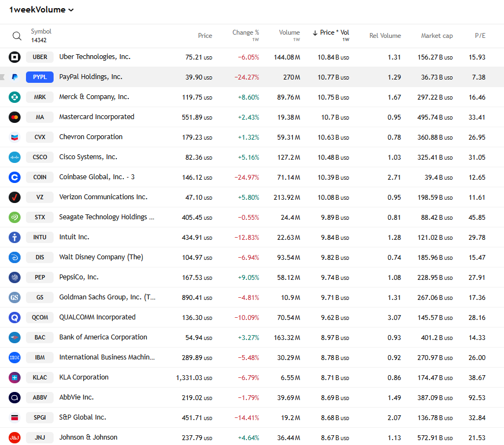Select the IBM ticker badge
The height and width of the screenshot is (445, 504).
pyautogui.click(x=40, y=357)
